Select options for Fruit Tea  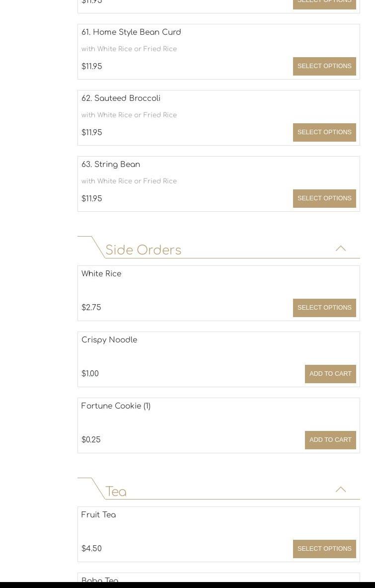(324, 549)
